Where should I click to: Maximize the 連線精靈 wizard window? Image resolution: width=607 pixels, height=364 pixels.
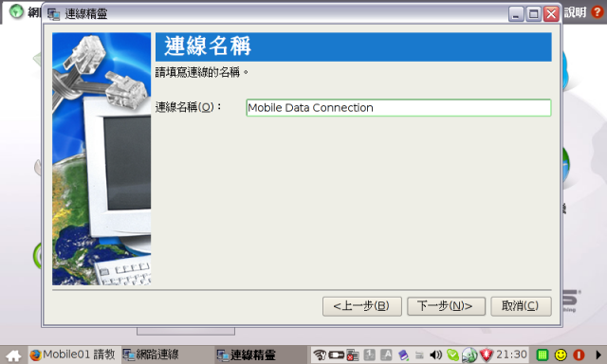(x=533, y=14)
